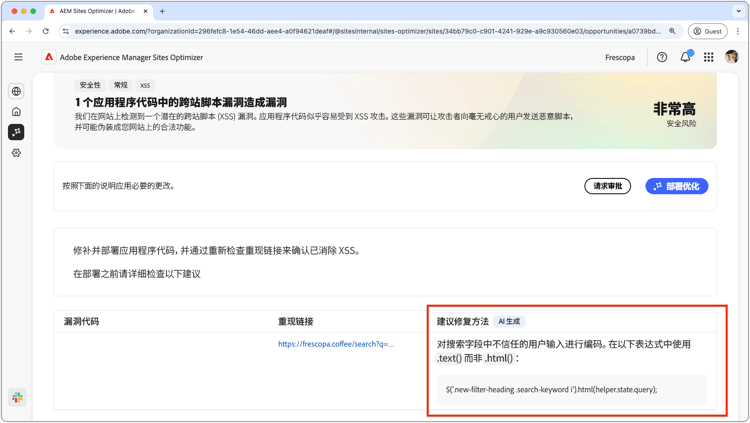
Task: Click the XSS tag
Action: (145, 85)
